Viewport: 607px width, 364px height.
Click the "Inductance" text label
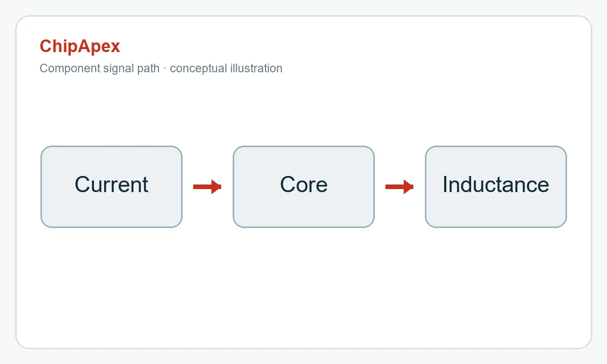pyautogui.click(x=496, y=185)
